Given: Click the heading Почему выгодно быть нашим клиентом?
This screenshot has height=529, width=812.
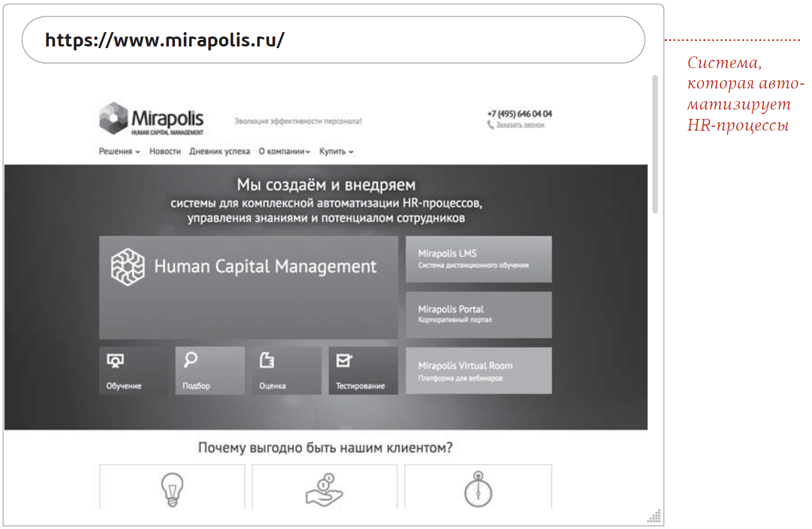Looking at the screenshot, I should [325, 448].
